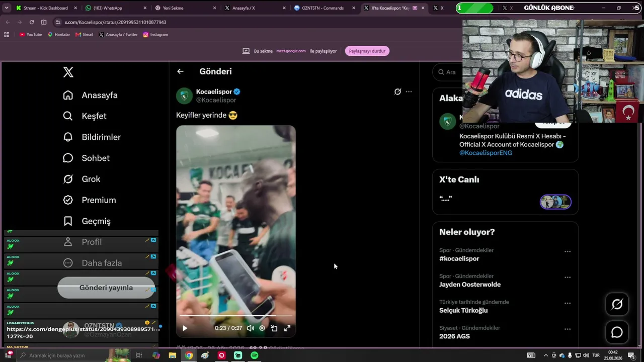644x362 pixels.
Task: Switch to the Stream - Kick Dashboard tab
Action: click(46, 8)
